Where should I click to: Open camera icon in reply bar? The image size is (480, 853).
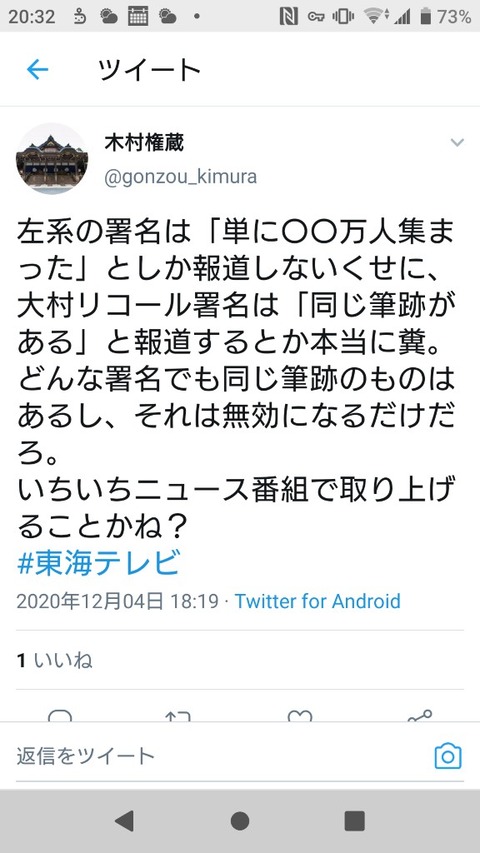[x=448, y=756]
